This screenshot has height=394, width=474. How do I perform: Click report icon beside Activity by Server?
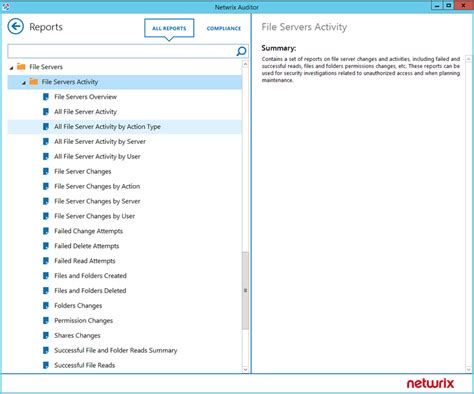46,141
